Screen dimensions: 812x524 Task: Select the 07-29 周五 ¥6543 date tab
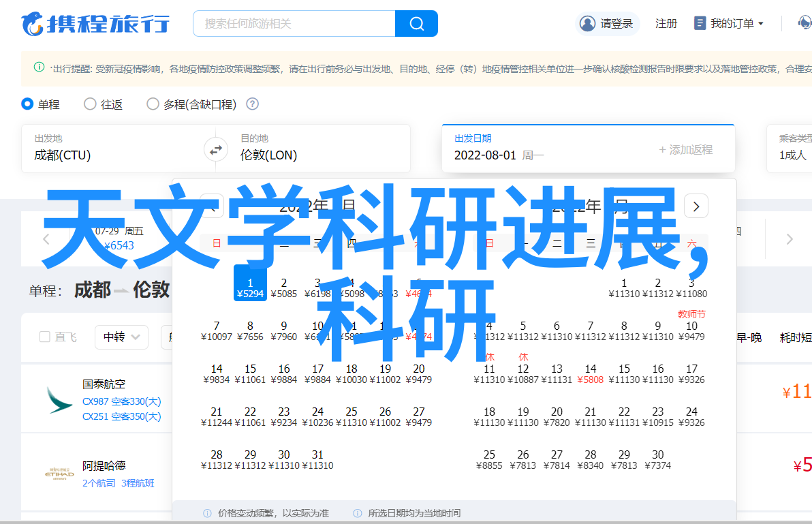pos(119,238)
